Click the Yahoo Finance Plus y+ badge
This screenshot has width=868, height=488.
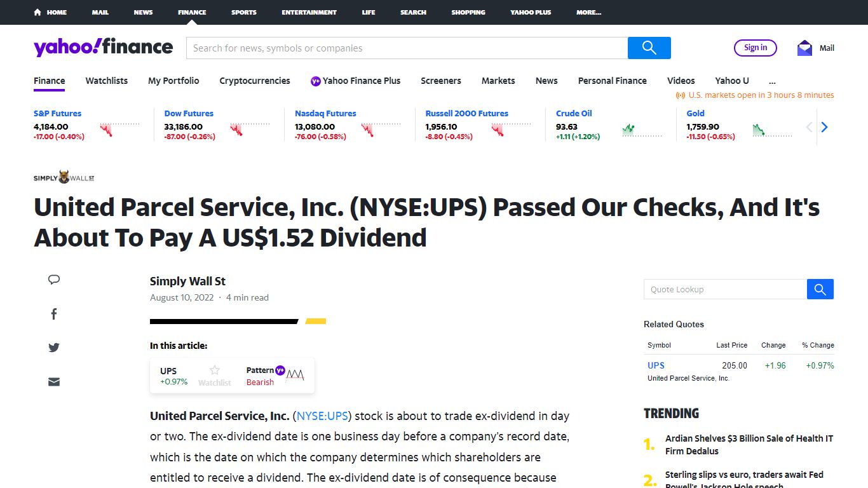pos(315,81)
